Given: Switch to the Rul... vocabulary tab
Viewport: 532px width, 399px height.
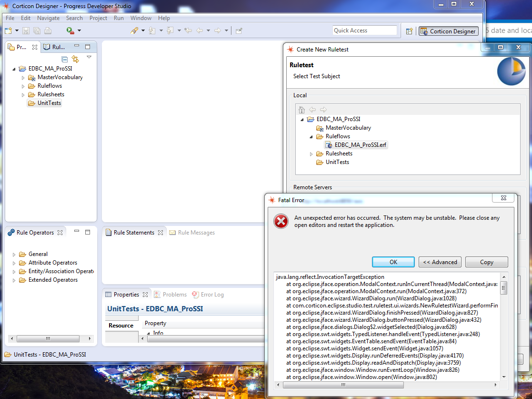Looking at the screenshot, I should coord(54,47).
